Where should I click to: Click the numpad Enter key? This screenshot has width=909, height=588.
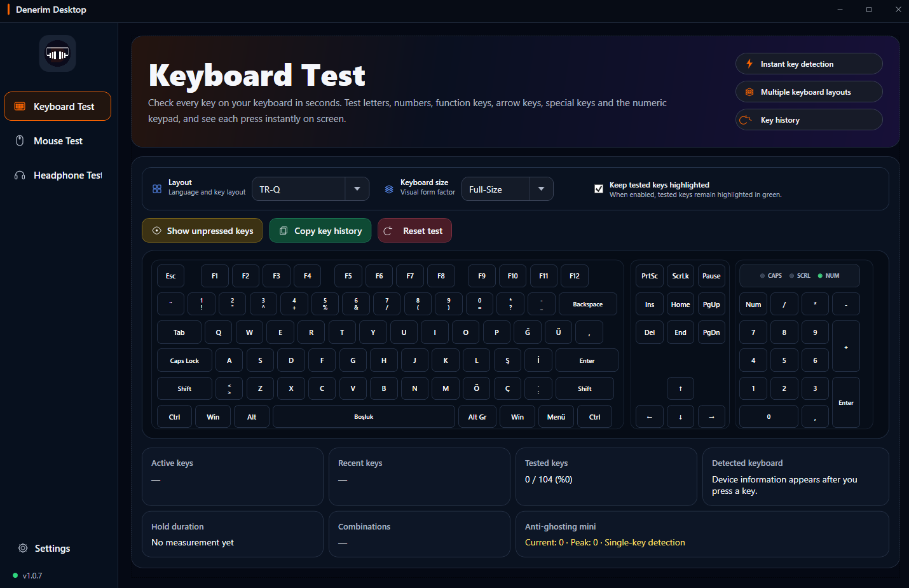(x=846, y=402)
